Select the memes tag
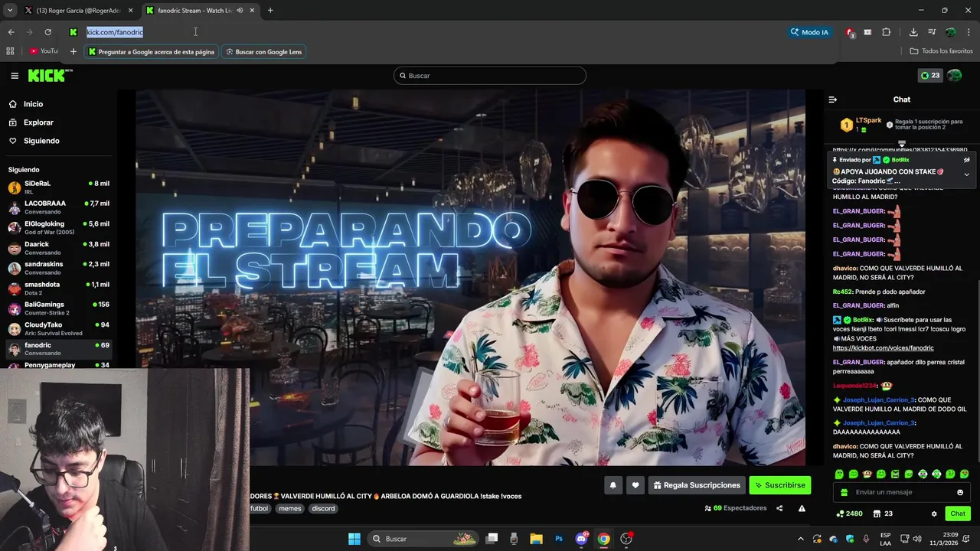Image resolution: width=980 pixels, height=551 pixels. [289, 508]
